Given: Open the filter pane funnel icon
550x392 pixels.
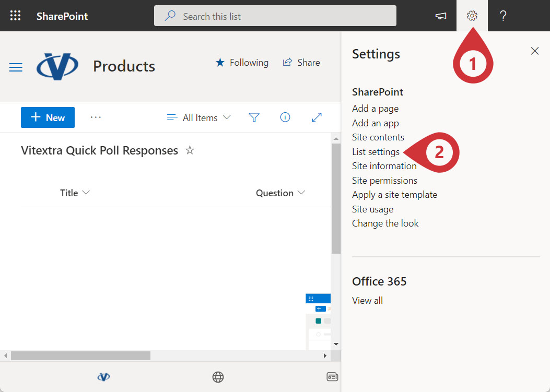Looking at the screenshot, I should click(x=254, y=117).
